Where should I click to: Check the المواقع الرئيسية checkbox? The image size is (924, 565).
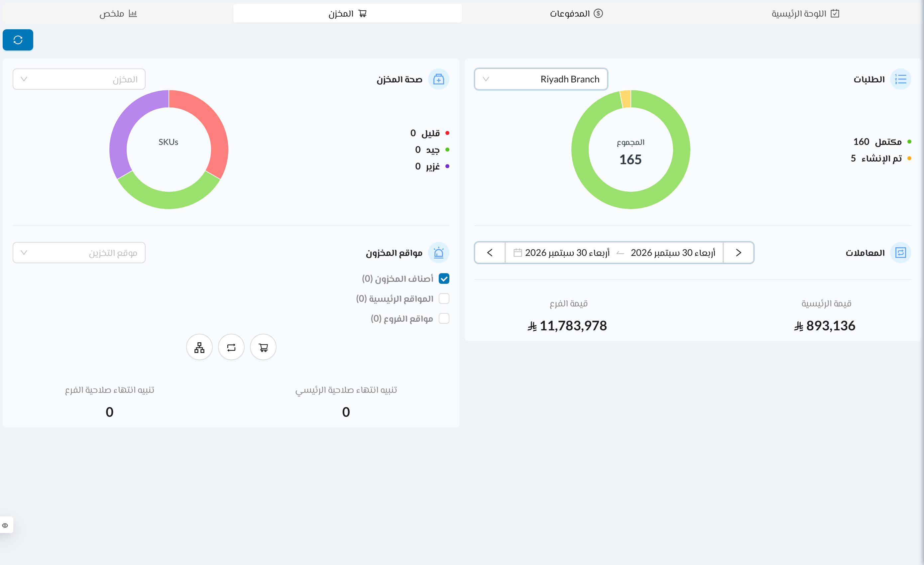(x=444, y=298)
